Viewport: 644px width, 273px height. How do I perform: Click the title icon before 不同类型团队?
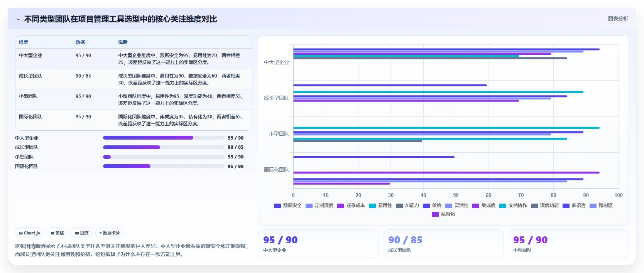18,19
